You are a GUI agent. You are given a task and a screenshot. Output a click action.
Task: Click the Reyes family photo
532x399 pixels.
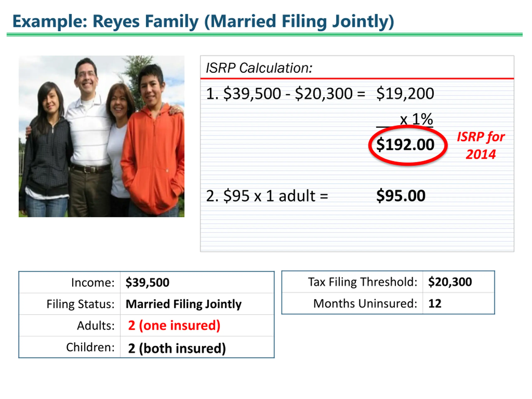tap(101, 136)
